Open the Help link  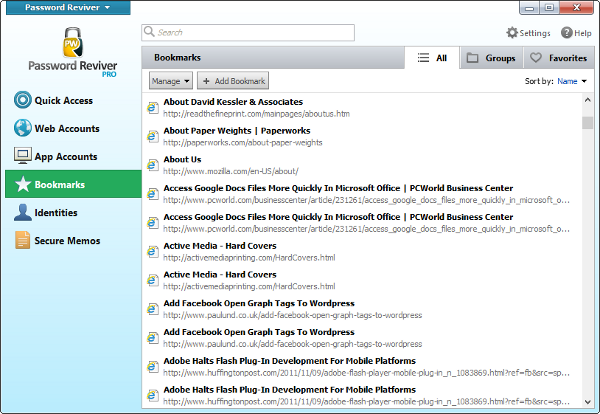(576, 33)
